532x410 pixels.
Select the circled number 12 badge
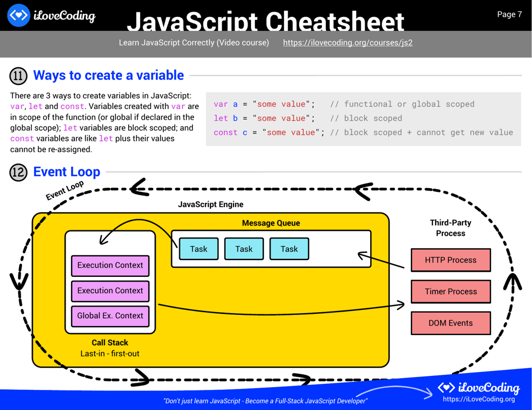click(18, 172)
